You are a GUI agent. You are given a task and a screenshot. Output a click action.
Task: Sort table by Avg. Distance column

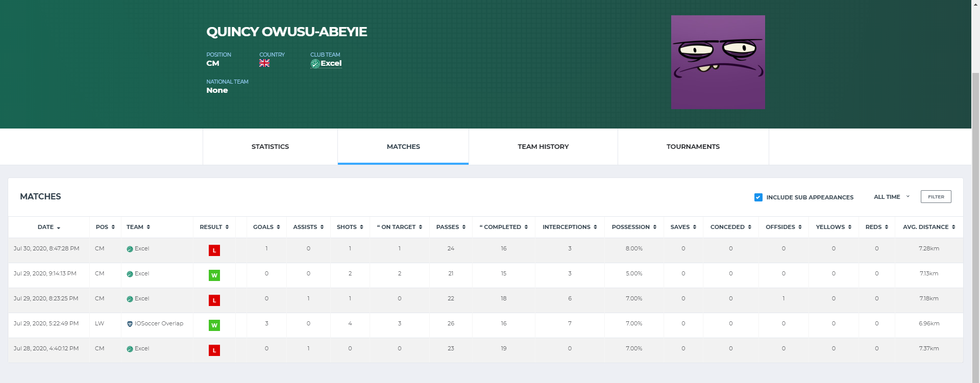(929, 227)
